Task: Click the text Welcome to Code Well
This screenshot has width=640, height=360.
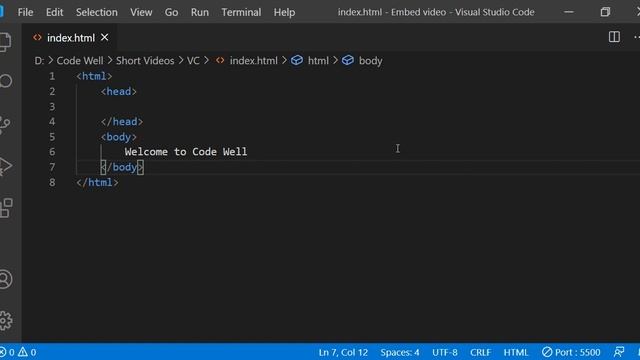Action: click(x=186, y=152)
